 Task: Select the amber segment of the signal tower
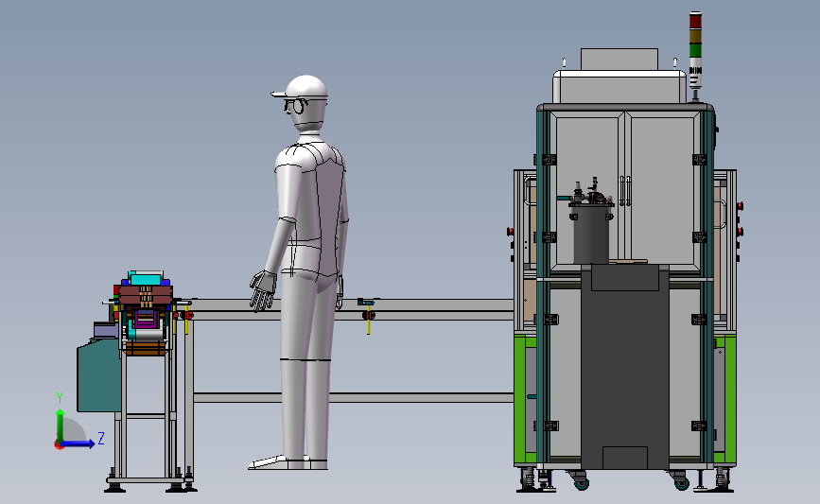pyautogui.click(x=695, y=36)
